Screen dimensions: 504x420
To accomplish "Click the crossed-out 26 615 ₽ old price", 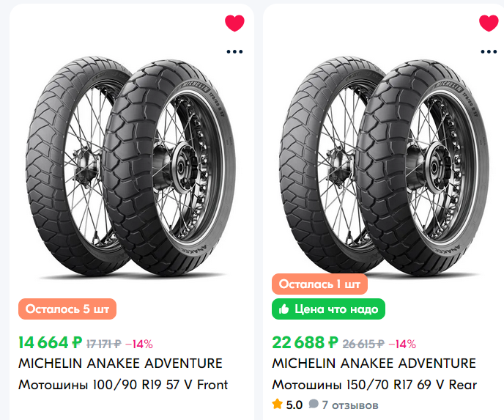I will coord(363,343).
